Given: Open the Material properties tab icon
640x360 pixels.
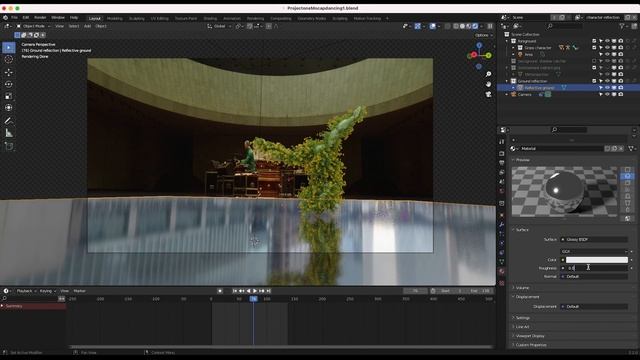Looking at the screenshot, I should [502, 271].
